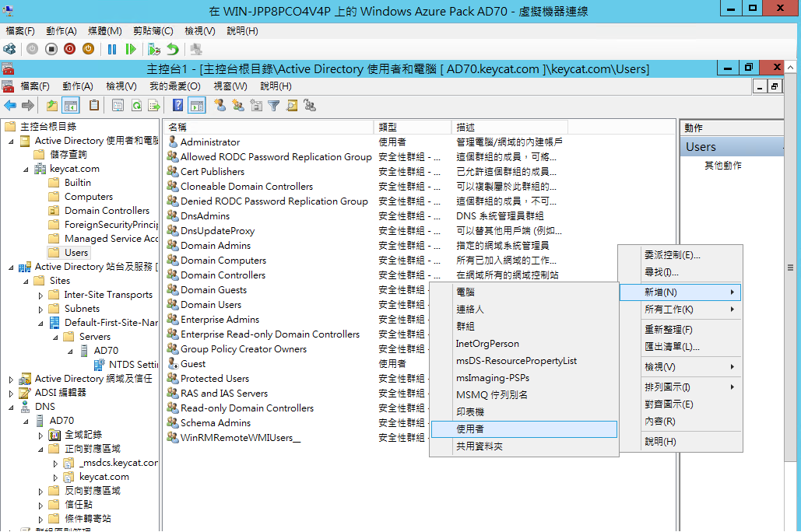This screenshot has width=801, height=532.
Task: Click the red VM Shut Down icon
Action: click(x=70, y=49)
